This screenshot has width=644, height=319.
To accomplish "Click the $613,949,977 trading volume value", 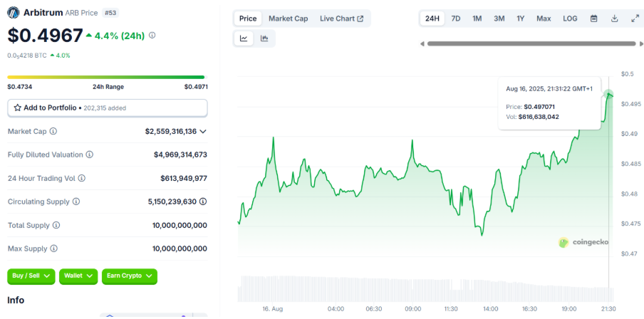I will (184, 178).
